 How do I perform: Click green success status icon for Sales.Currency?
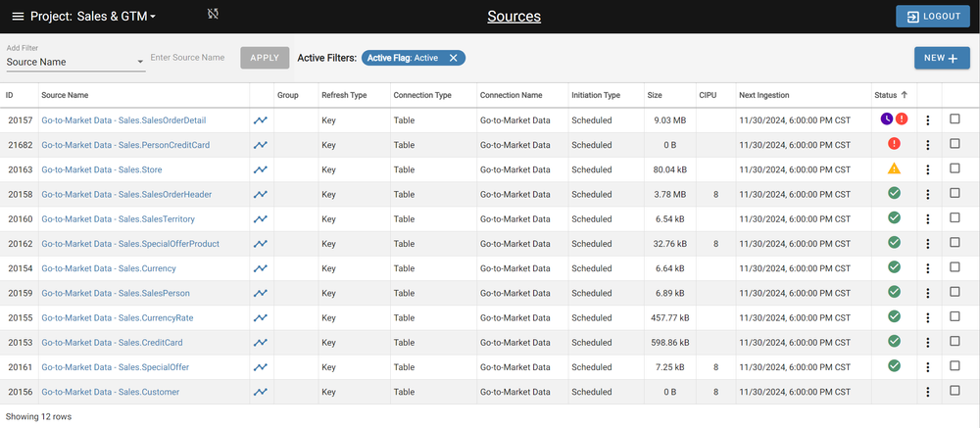895,266
